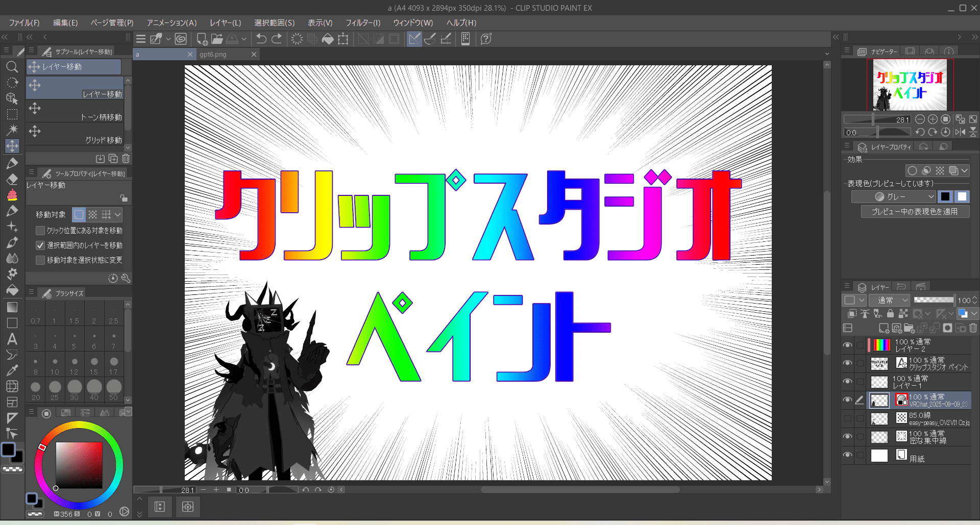The image size is (980, 525).
Task: Open the フィルター(I) menu
Action: click(x=363, y=22)
